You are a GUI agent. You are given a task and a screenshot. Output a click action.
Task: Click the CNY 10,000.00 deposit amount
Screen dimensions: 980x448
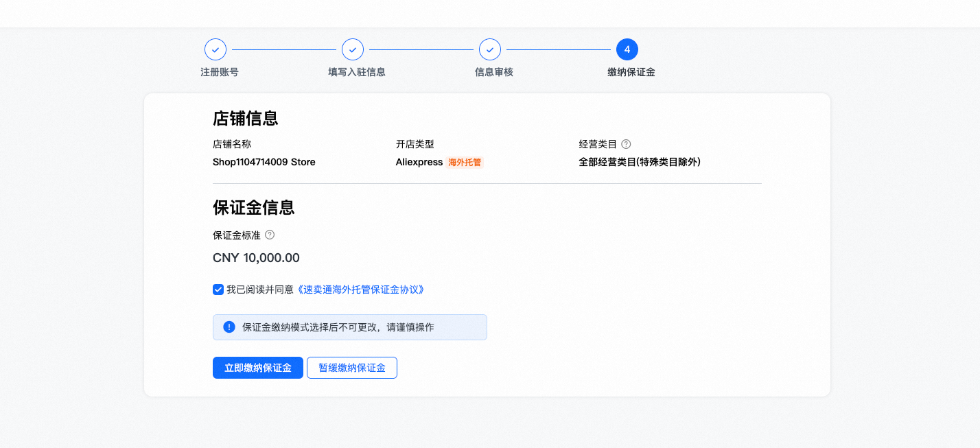(256, 258)
